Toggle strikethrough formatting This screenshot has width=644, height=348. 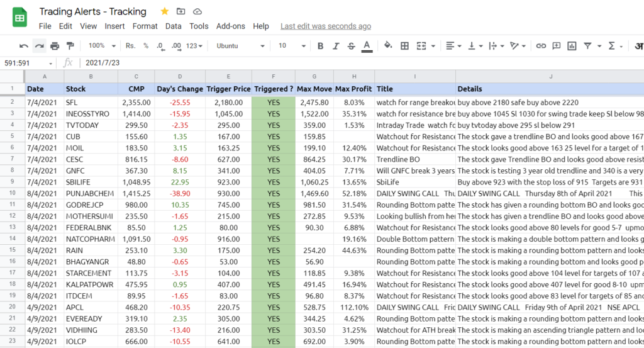pos(351,46)
